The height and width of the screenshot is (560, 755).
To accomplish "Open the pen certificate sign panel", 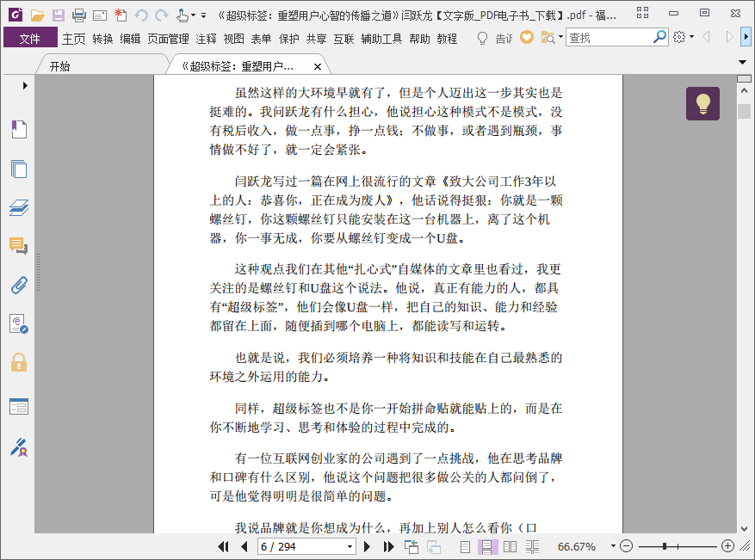I will coord(19,447).
